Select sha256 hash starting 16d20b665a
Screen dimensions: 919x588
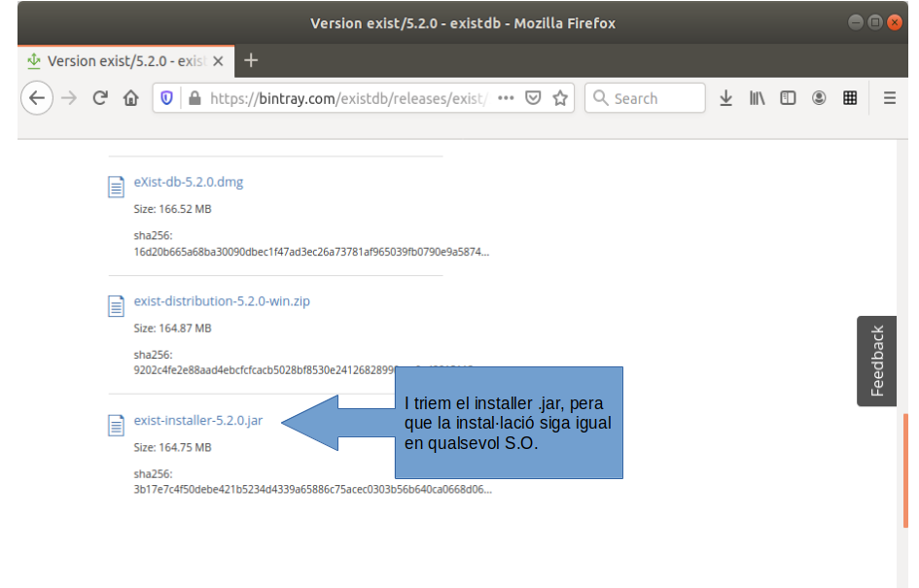(x=311, y=252)
